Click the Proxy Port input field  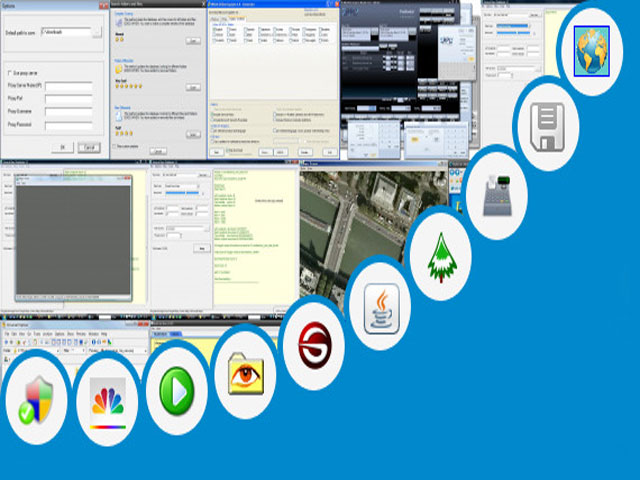coord(68,99)
